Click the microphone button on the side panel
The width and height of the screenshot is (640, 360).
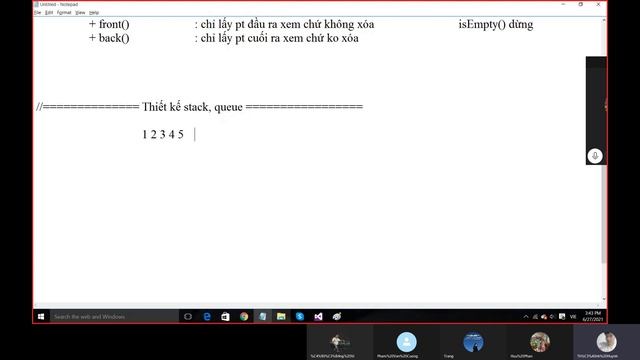tap(595, 156)
